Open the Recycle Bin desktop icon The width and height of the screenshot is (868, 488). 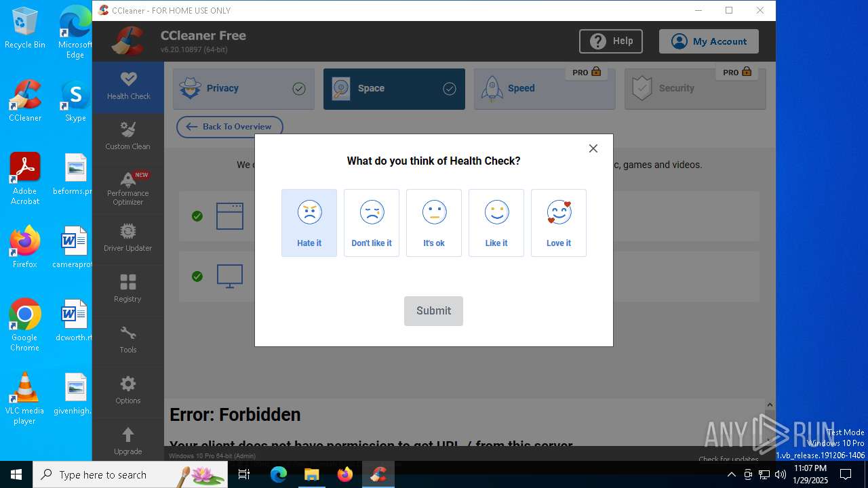tap(25, 28)
